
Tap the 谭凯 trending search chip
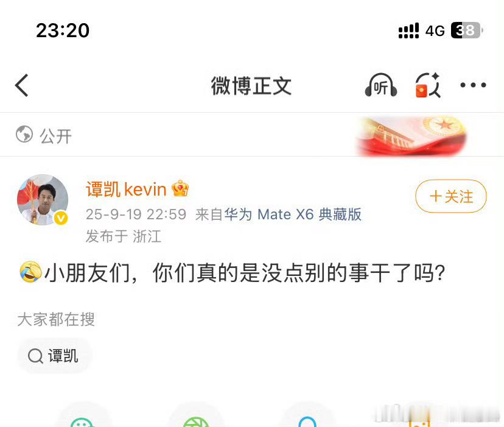(x=54, y=356)
